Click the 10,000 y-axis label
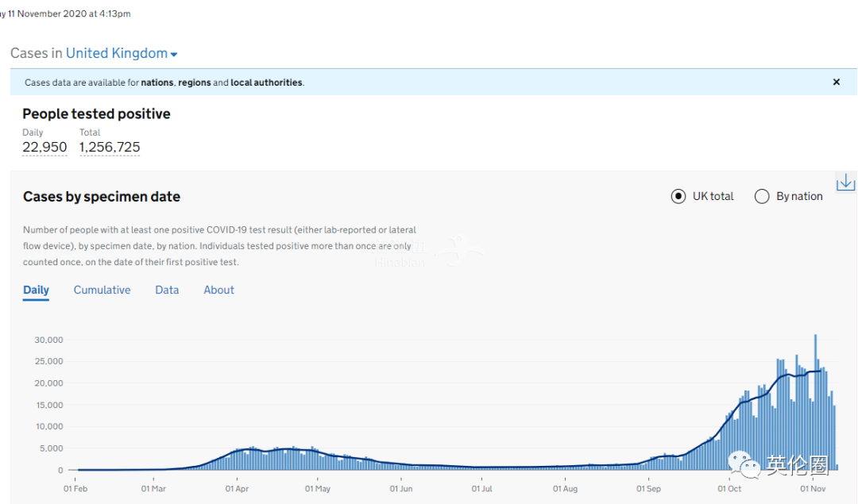The image size is (858, 504). 49,426
